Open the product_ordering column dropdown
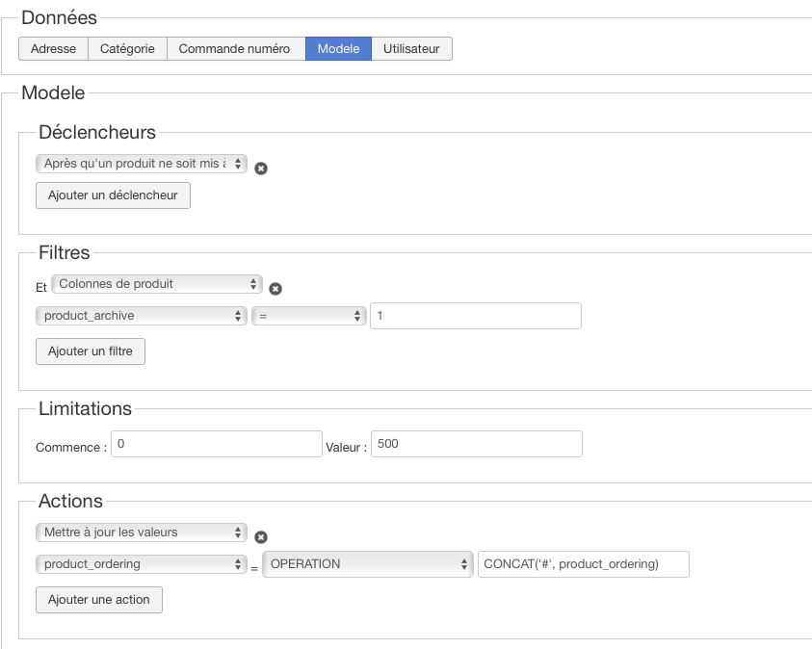Image resolution: width=812 pixels, height=649 pixels. click(142, 564)
